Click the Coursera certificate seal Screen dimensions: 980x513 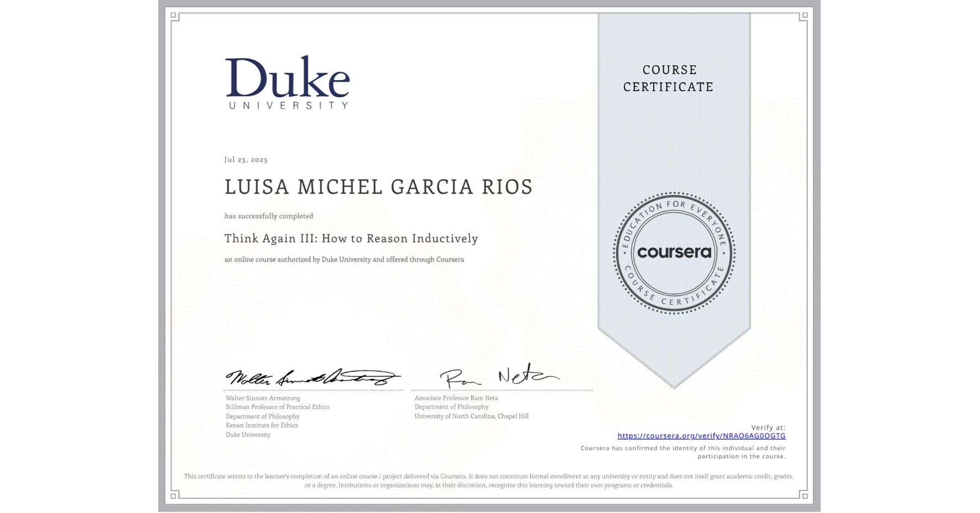point(674,253)
